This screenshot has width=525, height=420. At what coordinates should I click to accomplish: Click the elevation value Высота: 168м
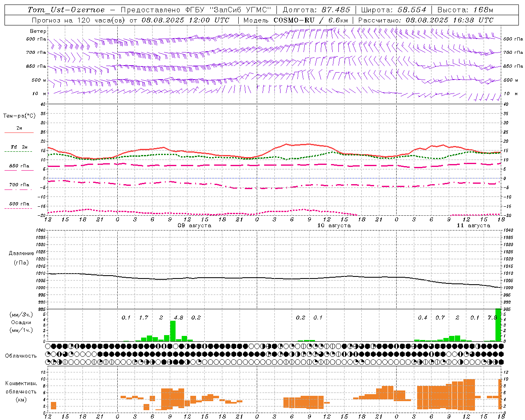(x=465, y=10)
